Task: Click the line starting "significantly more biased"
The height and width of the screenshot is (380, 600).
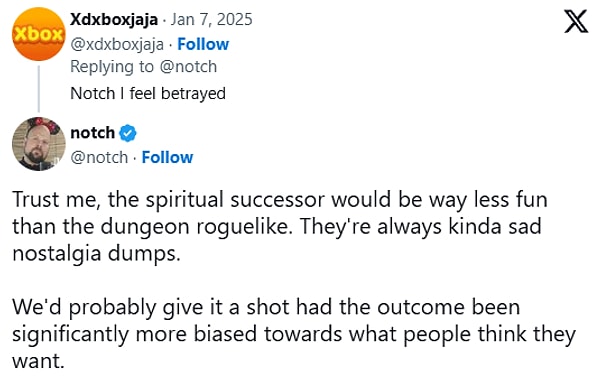Action: click(294, 334)
